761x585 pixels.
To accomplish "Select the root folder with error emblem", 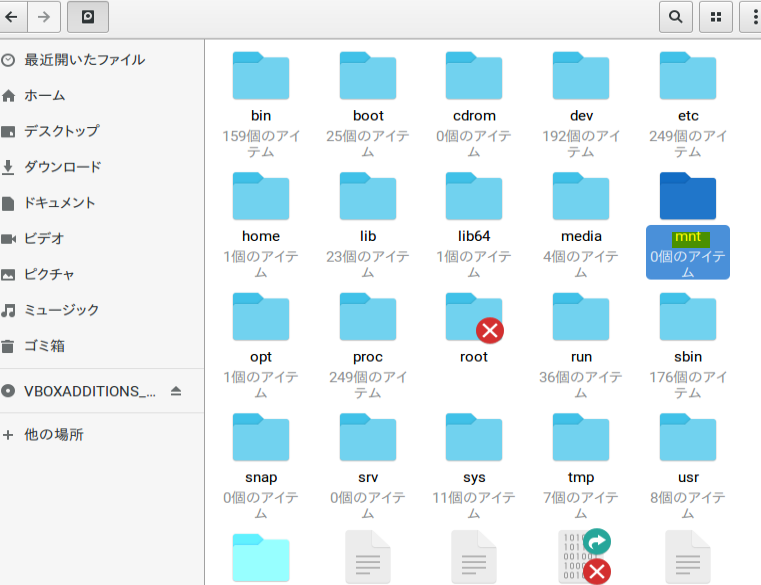I will (x=474, y=317).
